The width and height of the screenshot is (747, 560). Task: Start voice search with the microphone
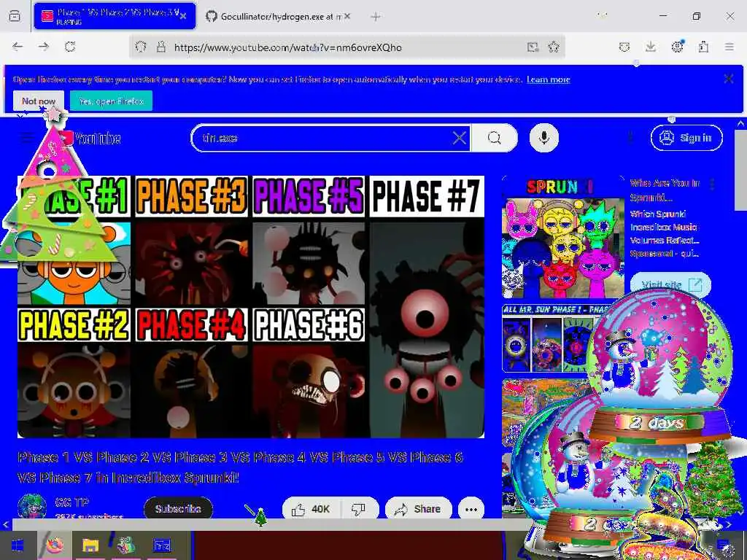pos(544,138)
